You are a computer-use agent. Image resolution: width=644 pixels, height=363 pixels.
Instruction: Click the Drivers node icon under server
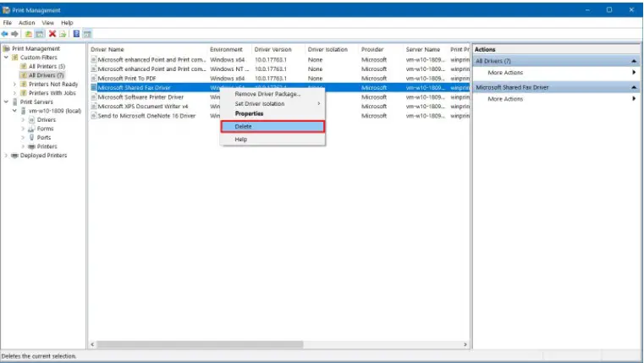[31, 120]
